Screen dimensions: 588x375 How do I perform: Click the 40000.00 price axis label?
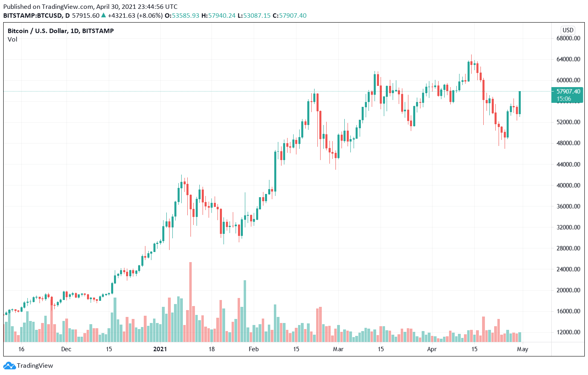point(568,185)
